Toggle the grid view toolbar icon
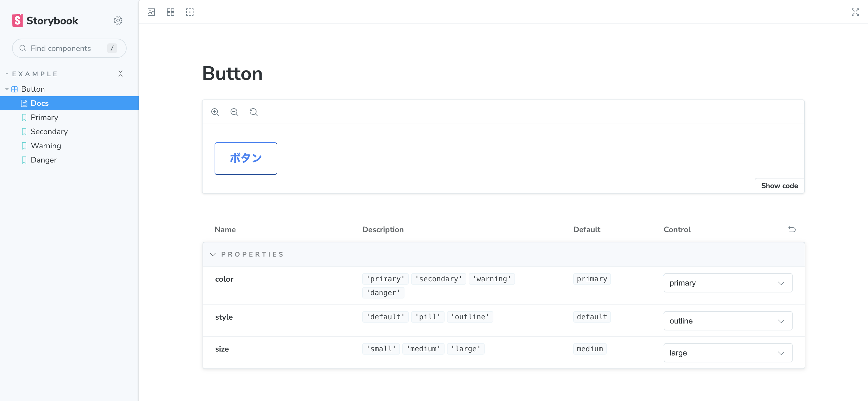Screen dimensions: 868x401 tap(171, 12)
